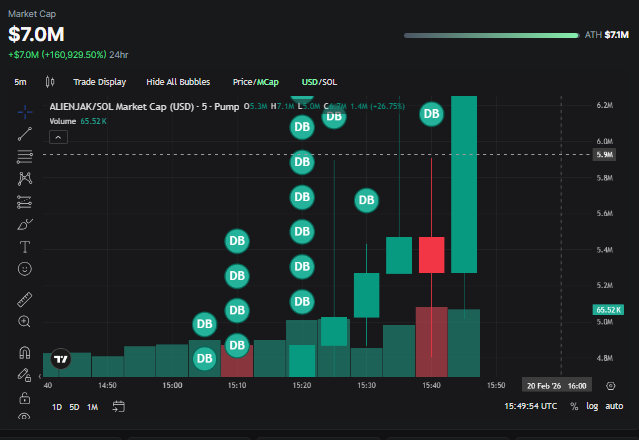639x440 pixels.
Task: Click the Volume 65.52K indicator label
Action: tap(78, 121)
